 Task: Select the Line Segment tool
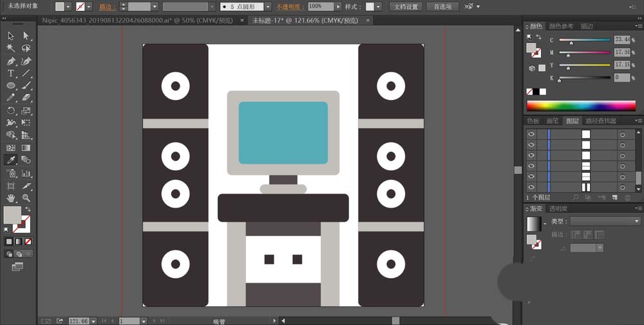(x=26, y=74)
